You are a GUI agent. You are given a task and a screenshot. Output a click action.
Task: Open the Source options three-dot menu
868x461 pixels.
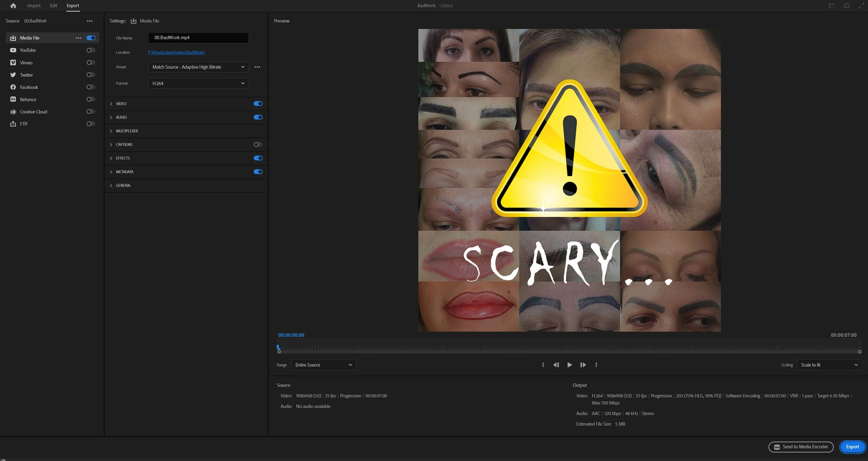(90, 21)
